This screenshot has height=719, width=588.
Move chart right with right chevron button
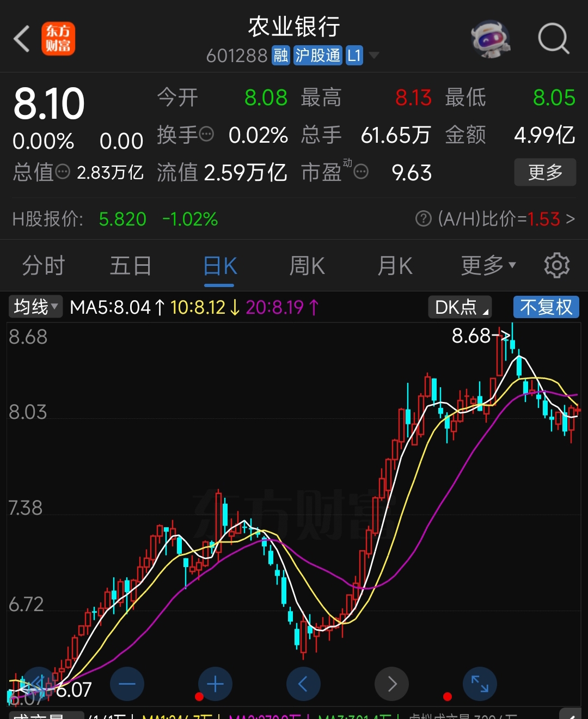(391, 684)
